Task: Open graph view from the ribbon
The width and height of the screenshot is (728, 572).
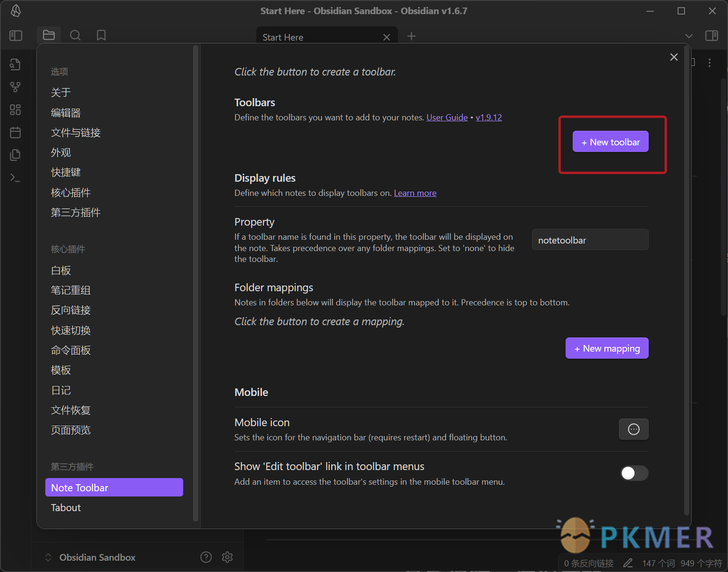Action: click(x=15, y=87)
